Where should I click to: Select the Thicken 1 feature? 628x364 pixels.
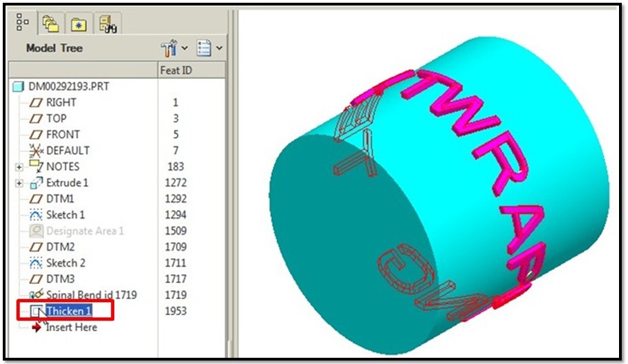(69, 311)
